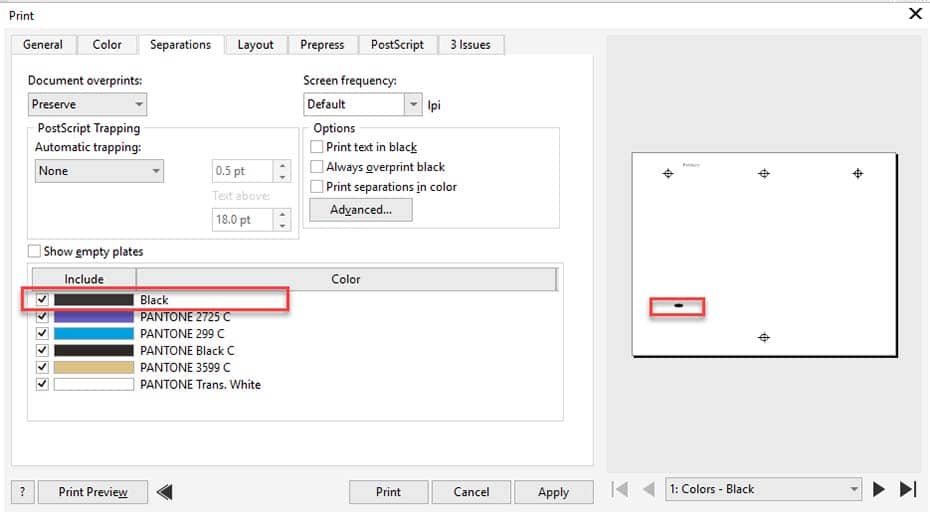Enable Print text in black
930x516 pixels.
point(317,146)
